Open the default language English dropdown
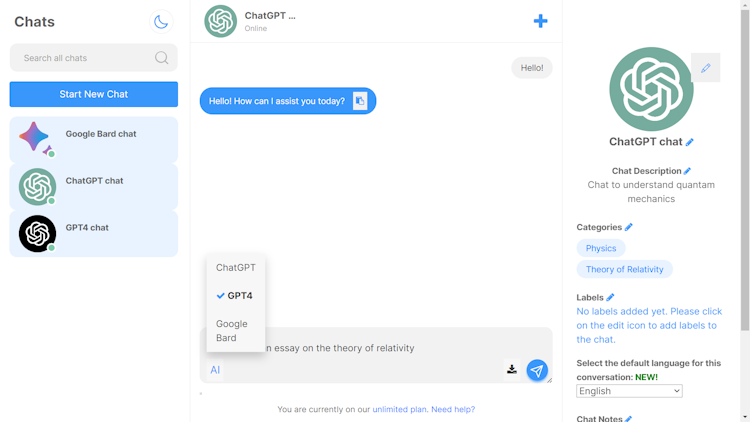The image size is (750, 422). (x=629, y=391)
